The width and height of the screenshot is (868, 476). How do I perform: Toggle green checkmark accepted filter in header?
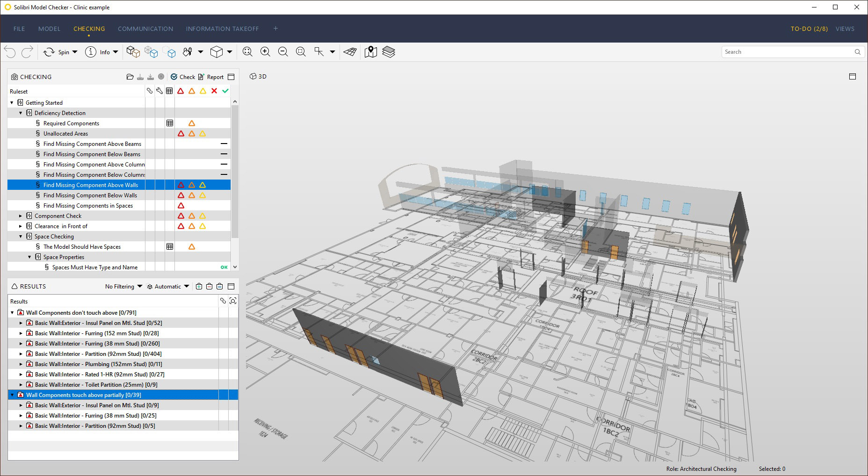click(x=225, y=91)
